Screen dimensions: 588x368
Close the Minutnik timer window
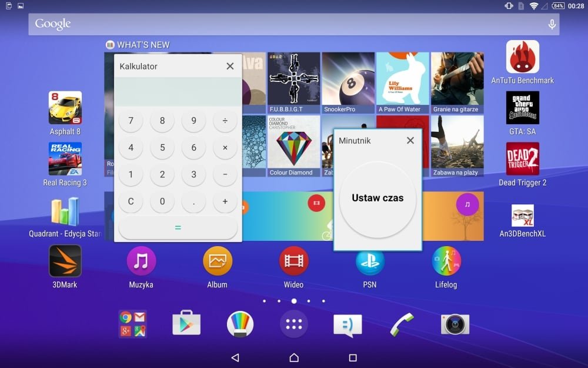click(x=410, y=141)
